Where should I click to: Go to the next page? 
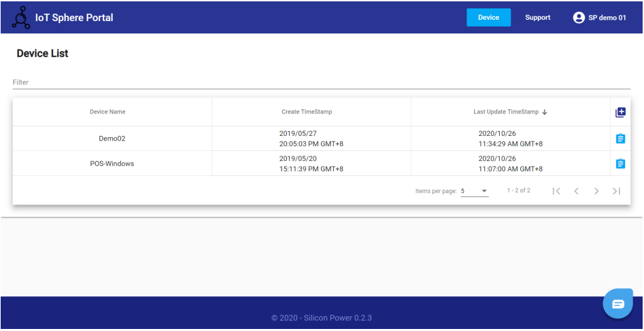pyautogui.click(x=596, y=191)
